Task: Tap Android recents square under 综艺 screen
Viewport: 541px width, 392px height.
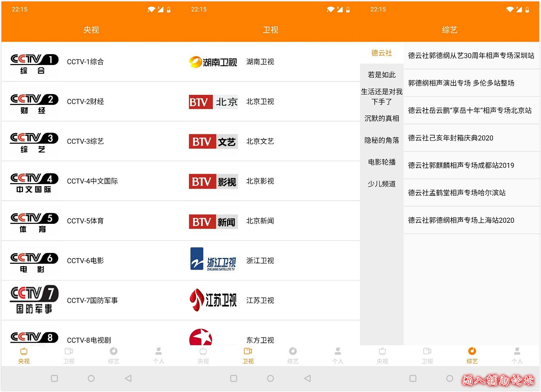Action: coord(413,378)
